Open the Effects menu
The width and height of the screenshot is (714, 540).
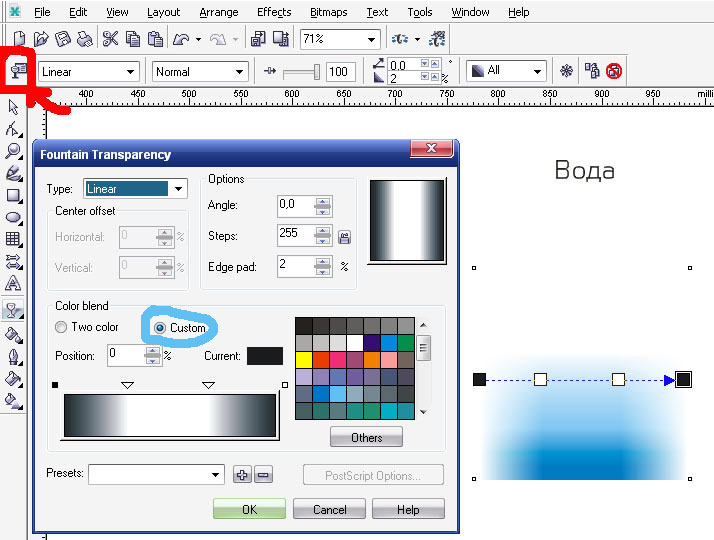[274, 12]
